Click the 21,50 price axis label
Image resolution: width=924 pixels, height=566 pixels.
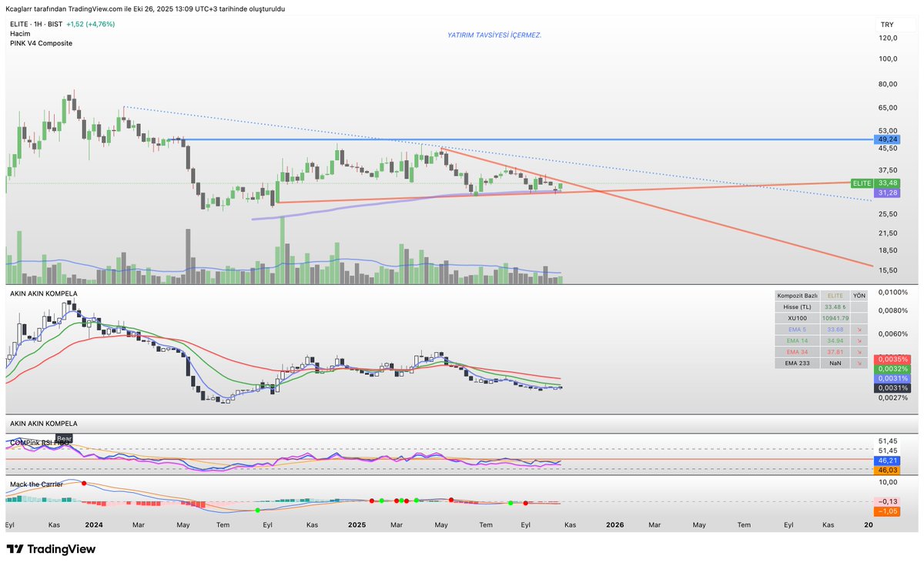click(888, 233)
